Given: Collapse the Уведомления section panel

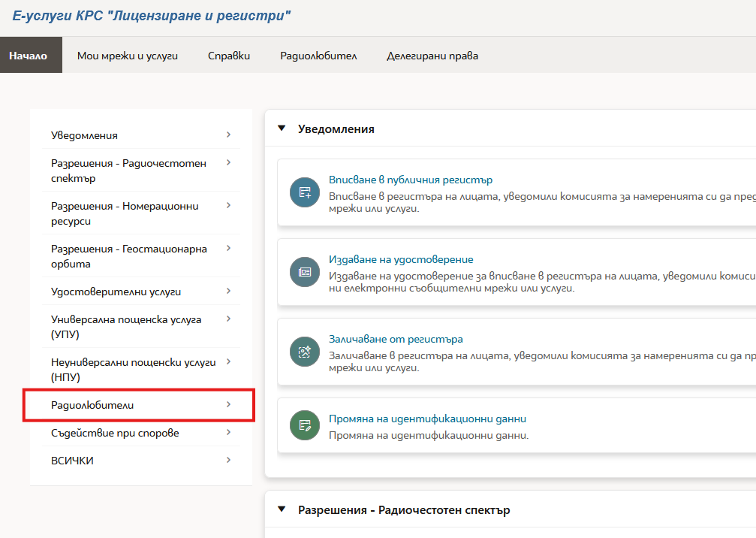Looking at the screenshot, I should click(282, 128).
